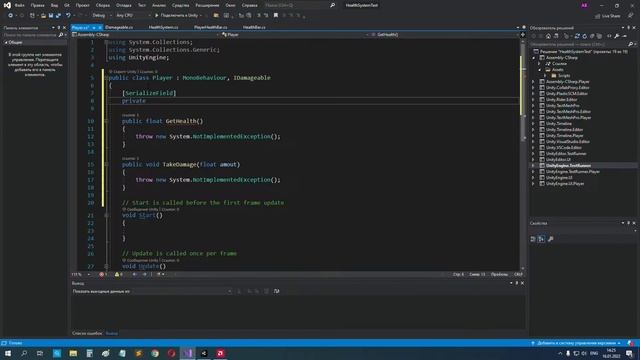The width and height of the screenshot is (640, 360).
Task: Close the Player.cs tab
Action: click(100, 27)
